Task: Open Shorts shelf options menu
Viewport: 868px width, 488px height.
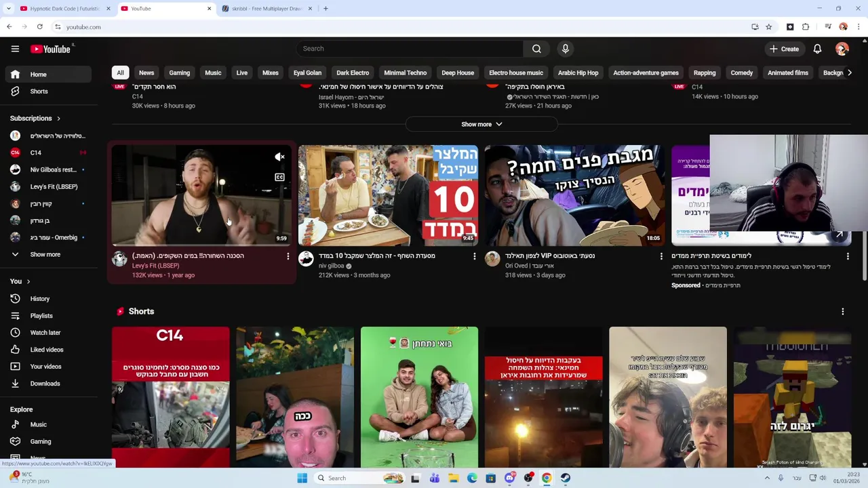Action: click(x=843, y=312)
